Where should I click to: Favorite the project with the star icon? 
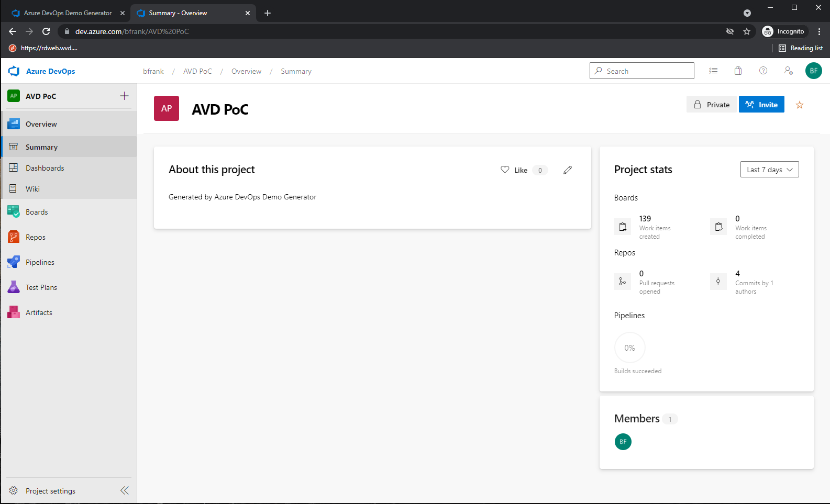(800, 105)
